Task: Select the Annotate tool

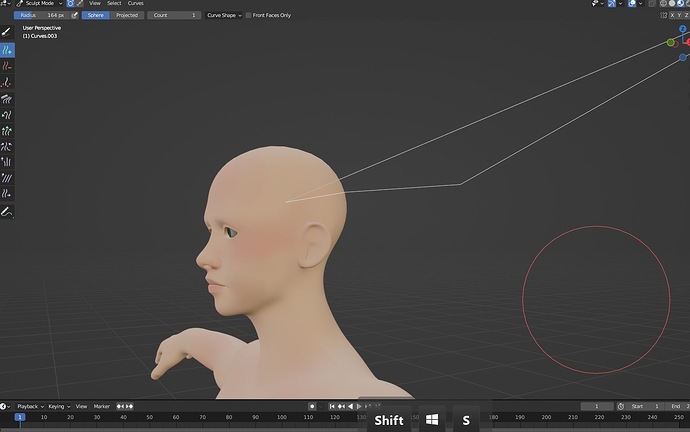Action: pos(7,212)
